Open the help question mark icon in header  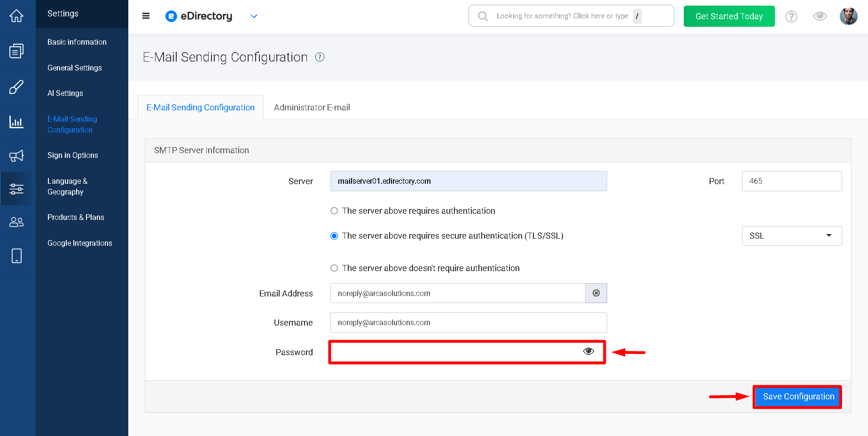tap(791, 16)
